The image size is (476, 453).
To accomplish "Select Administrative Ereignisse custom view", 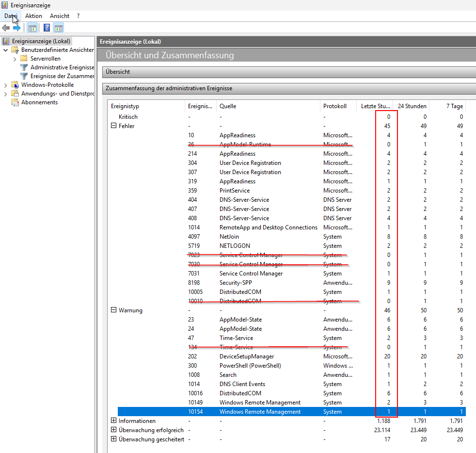I will click(x=62, y=67).
